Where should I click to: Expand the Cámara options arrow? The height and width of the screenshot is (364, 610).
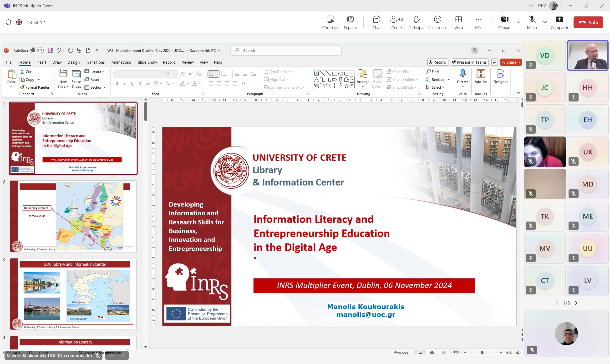pos(518,22)
